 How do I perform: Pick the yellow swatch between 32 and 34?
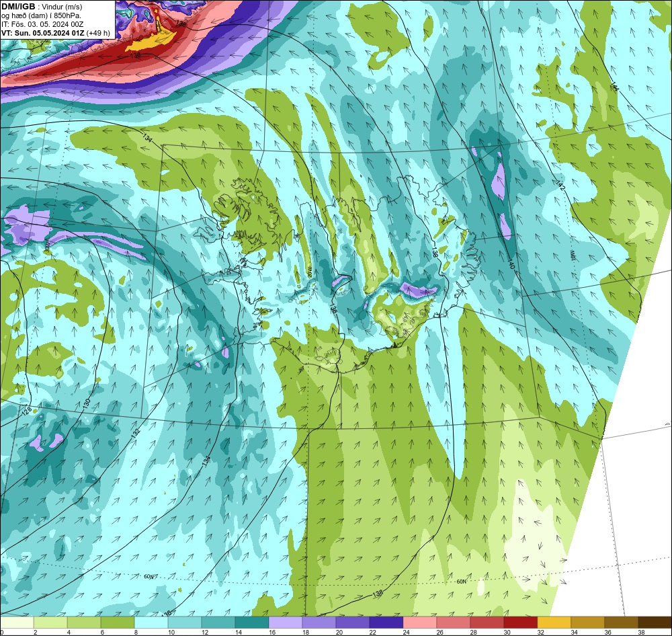tap(554, 623)
